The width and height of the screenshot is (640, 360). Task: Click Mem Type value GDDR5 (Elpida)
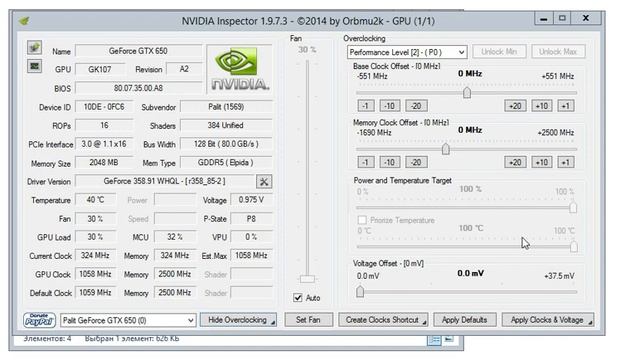[x=226, y=162]
